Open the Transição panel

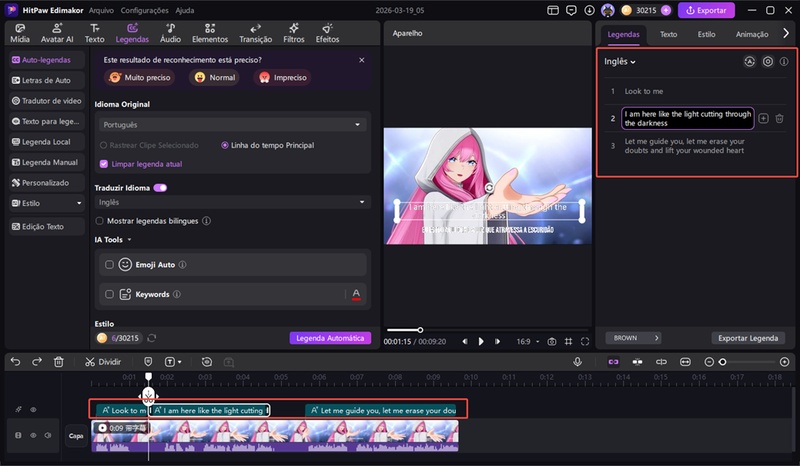(256, 33)
